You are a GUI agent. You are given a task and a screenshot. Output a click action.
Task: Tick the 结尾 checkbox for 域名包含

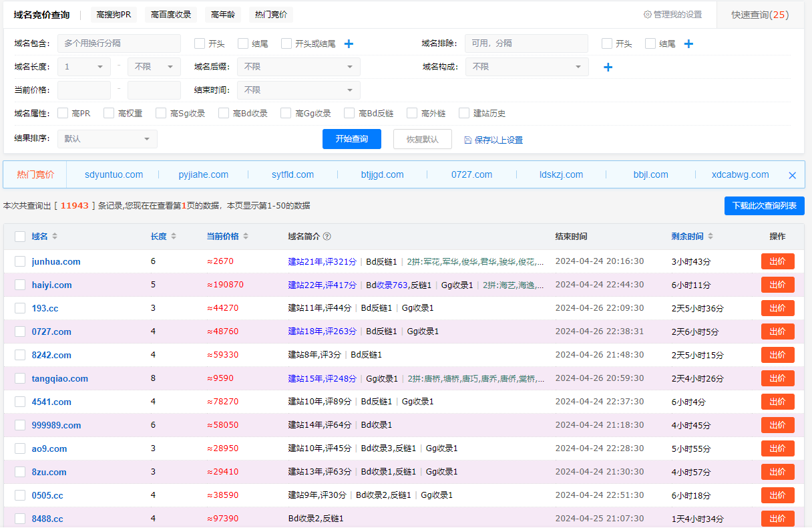click(243, 43)
